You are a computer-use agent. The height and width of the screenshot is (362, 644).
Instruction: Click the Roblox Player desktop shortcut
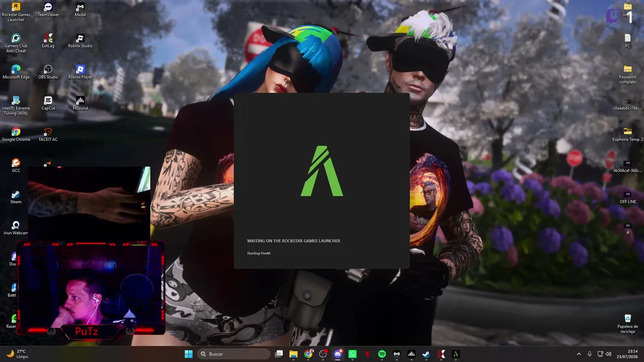(80, 72)
